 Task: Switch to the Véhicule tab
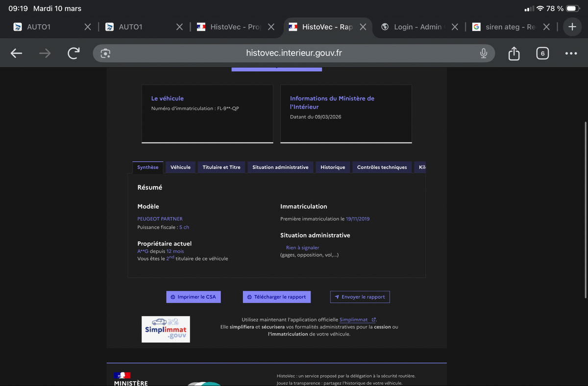coord(180,167)
